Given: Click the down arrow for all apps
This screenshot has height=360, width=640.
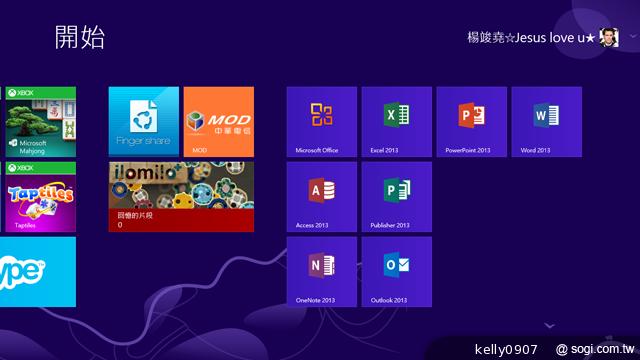Looking at the screenshot, I should [x=549, y=326].
